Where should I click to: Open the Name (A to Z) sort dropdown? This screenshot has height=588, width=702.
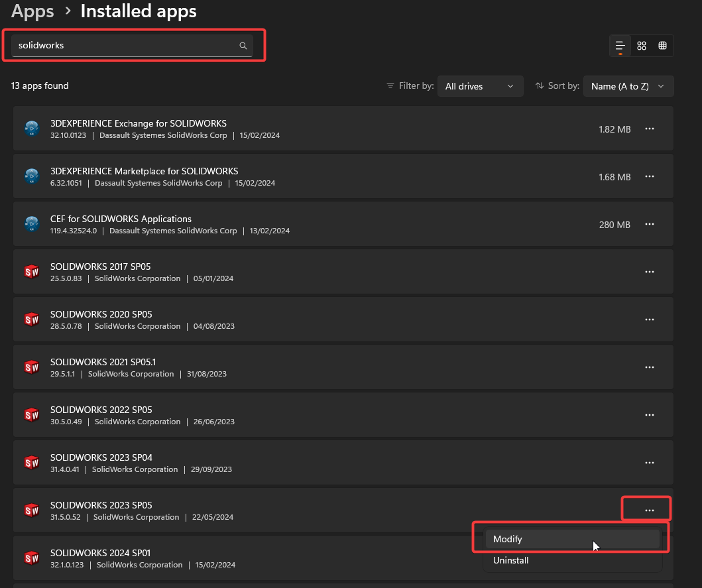tap(628, 86)
